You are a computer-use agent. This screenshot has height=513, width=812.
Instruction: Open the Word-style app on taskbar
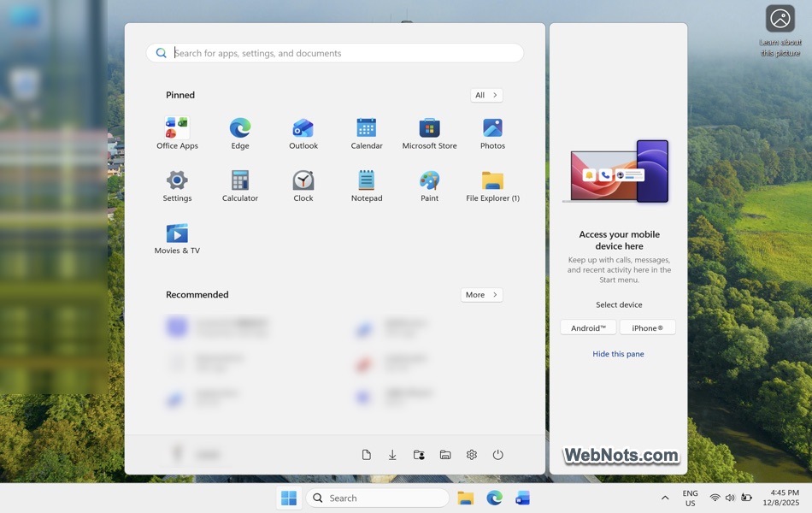522,498
